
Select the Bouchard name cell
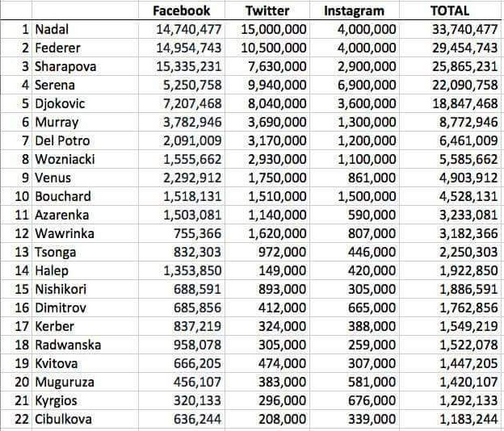63,196
